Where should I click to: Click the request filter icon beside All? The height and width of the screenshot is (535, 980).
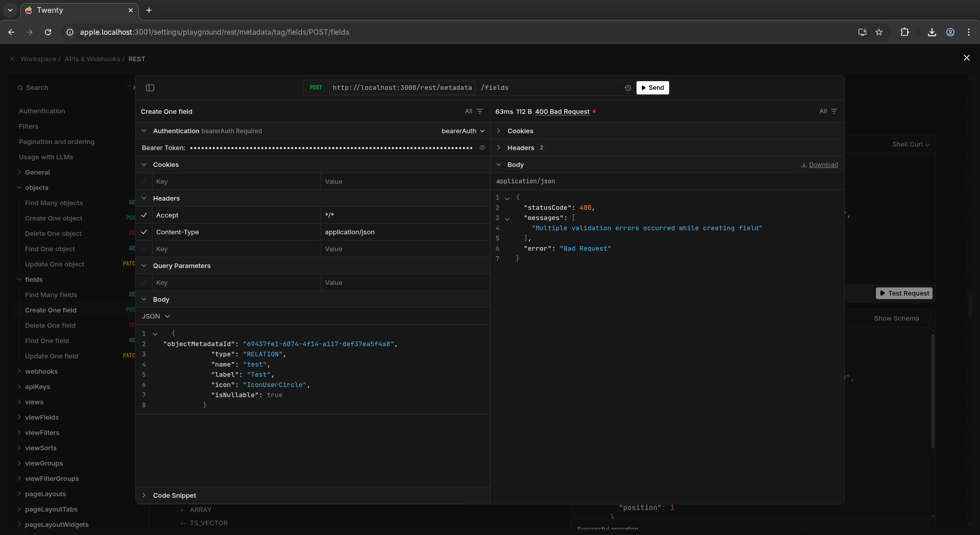click(x=480, y=111)
